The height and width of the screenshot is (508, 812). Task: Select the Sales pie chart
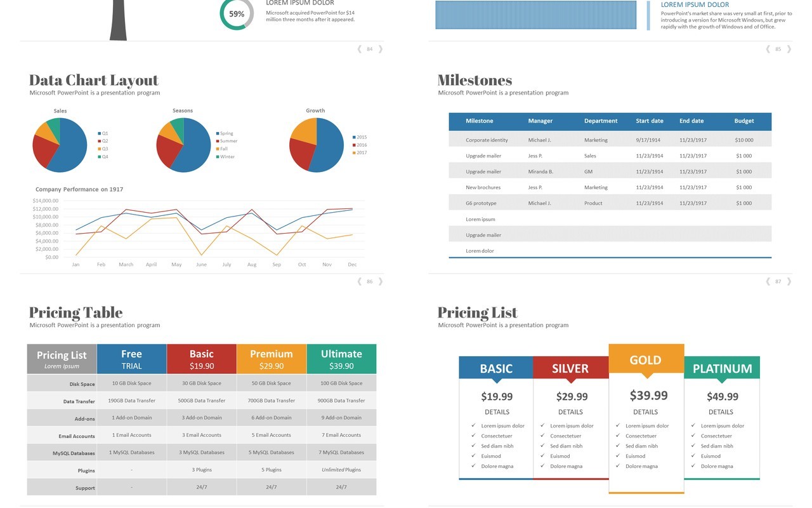[x=60, y=145]
